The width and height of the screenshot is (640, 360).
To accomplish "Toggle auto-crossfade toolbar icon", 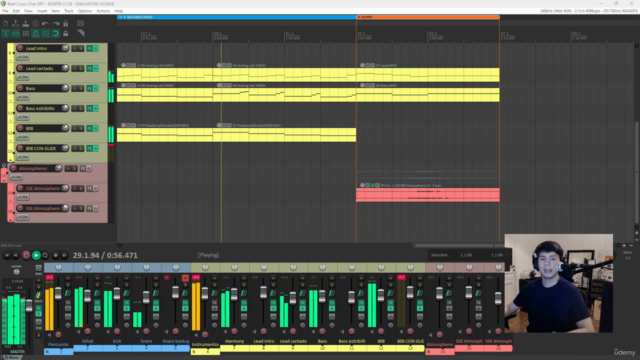I will tap(6, 33).
